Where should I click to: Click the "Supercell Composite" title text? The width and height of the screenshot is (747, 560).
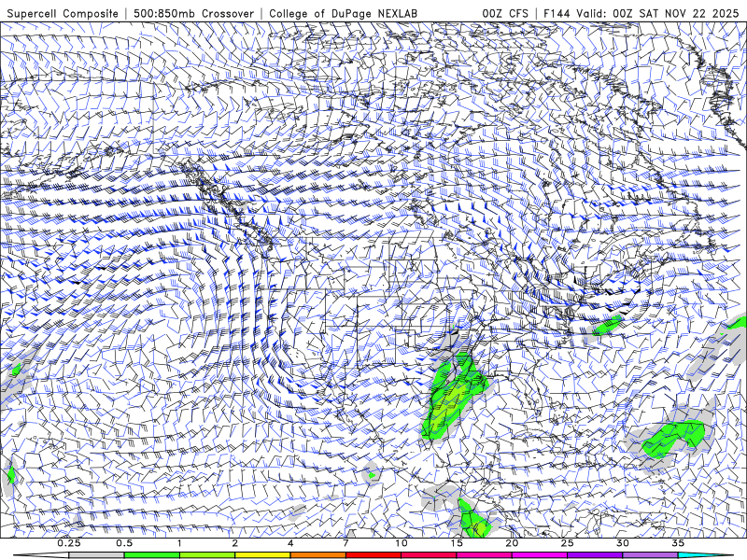pos(63,13)
